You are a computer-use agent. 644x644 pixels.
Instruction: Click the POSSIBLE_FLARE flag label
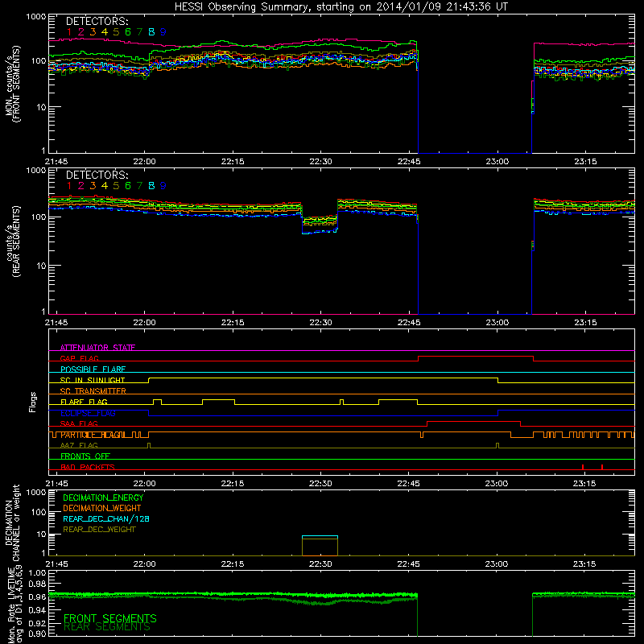[x=93, y=369]
